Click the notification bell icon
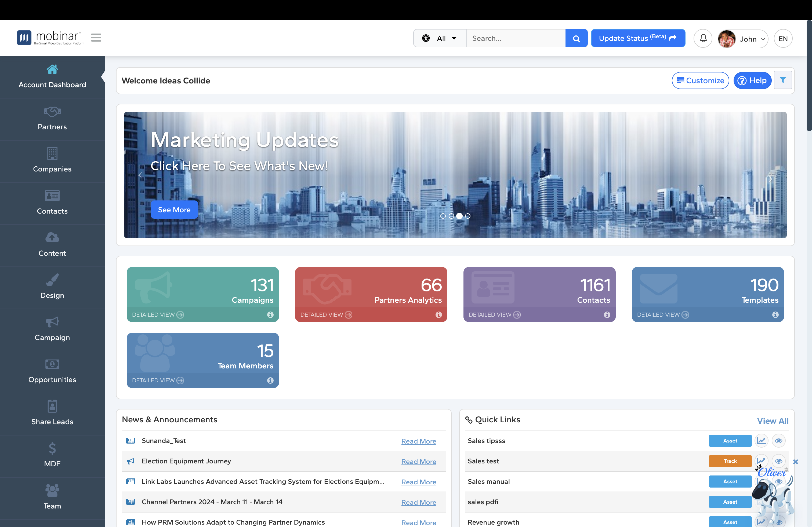The image size is (812, 527). 703,39
